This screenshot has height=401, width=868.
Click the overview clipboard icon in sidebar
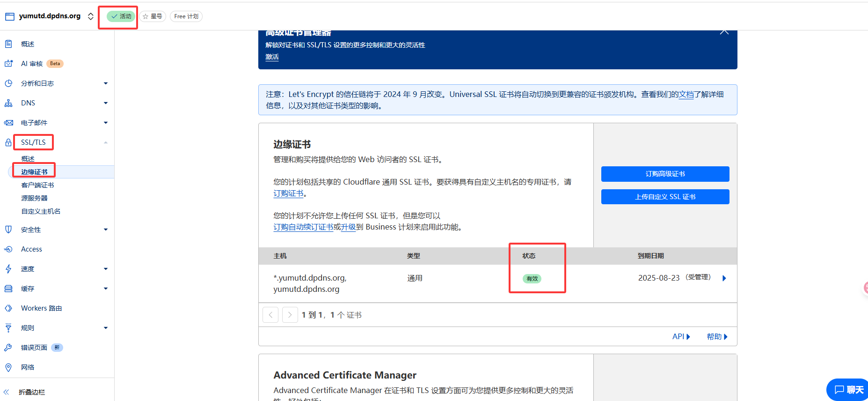click(8, 44)
